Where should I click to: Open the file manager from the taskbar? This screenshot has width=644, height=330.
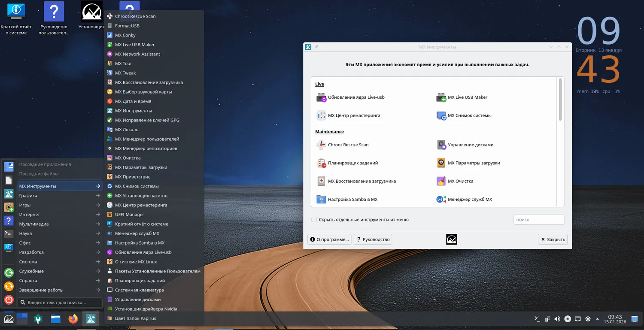[55, 319]
